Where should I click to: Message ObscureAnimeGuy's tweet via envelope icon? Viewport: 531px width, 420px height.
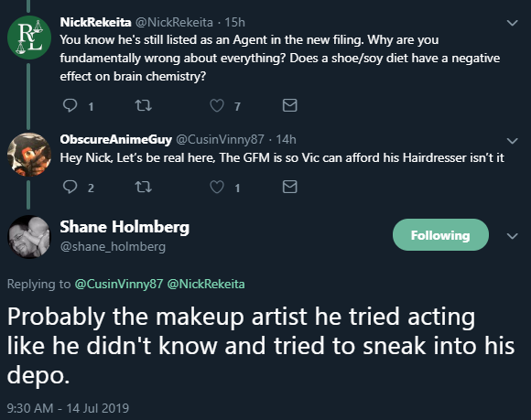(x=290, y=187)
